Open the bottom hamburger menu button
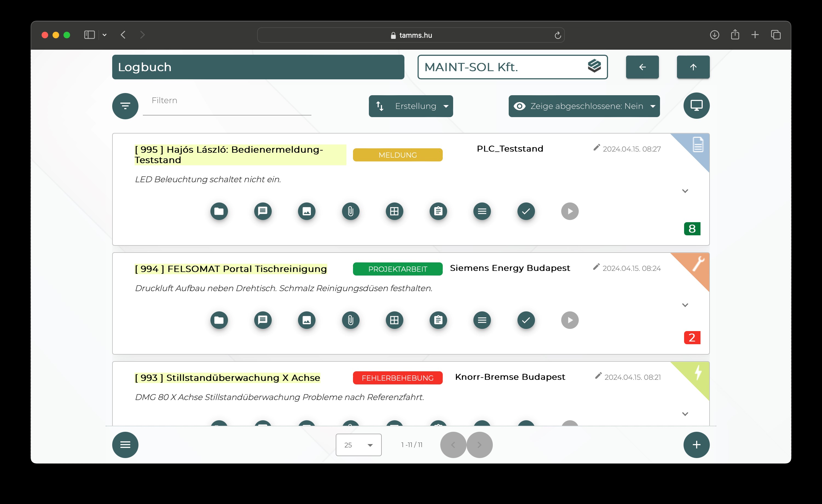 click(125, 445)
